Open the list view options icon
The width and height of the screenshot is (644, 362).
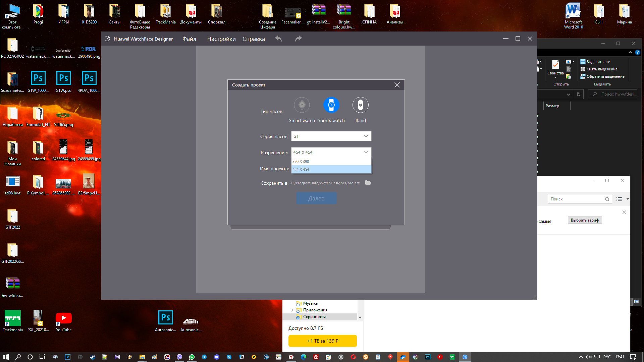619,199
